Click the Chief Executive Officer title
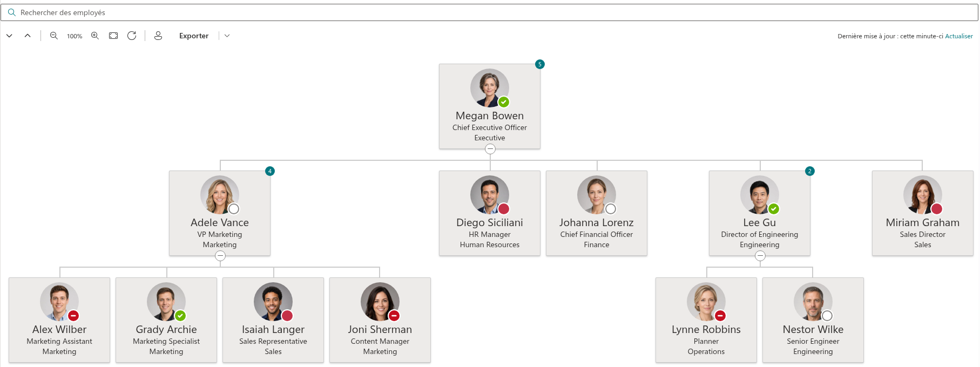 (x=490, y=127)
